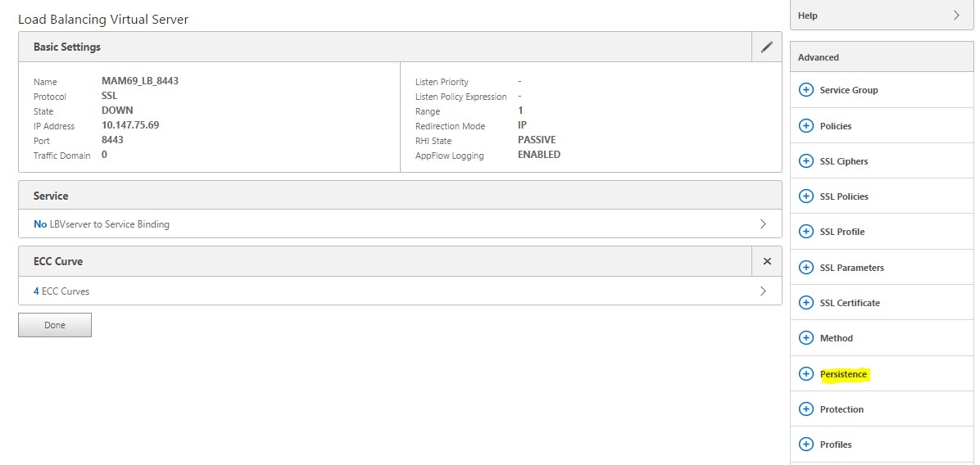Select SSL Parameters in Advanced list
Screen dimensions: 980x465
point(851,268)
